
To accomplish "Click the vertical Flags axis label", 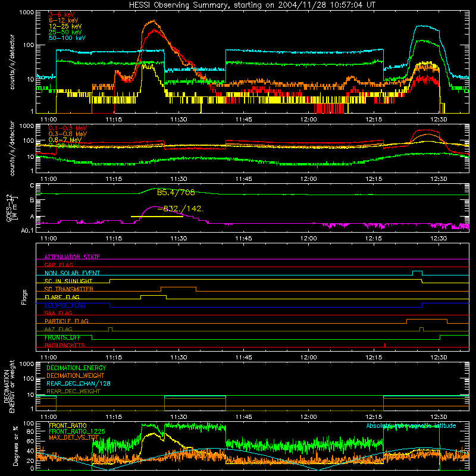I will (x=24, y=297).
